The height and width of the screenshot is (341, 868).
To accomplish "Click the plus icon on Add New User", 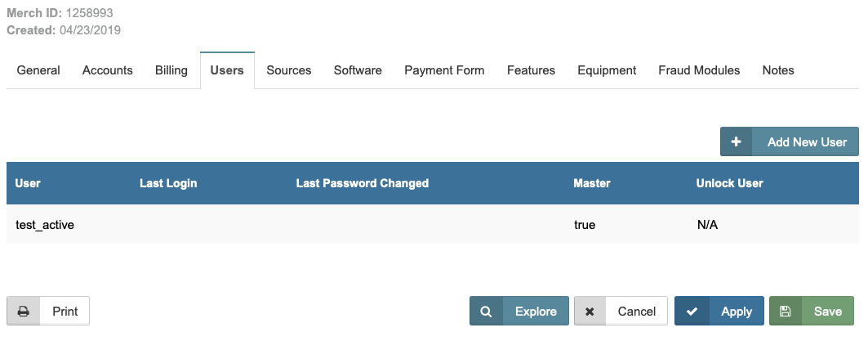I will (736, 141).
